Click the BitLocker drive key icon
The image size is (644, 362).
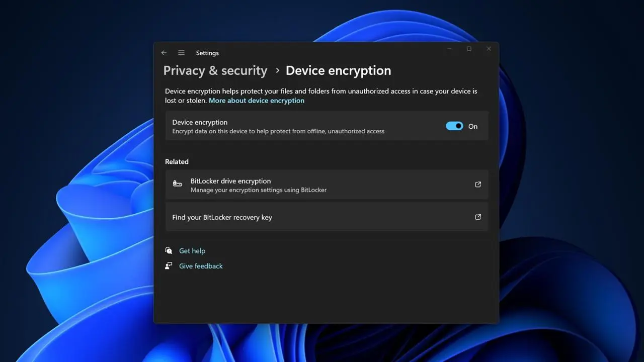tap(178, 184)
